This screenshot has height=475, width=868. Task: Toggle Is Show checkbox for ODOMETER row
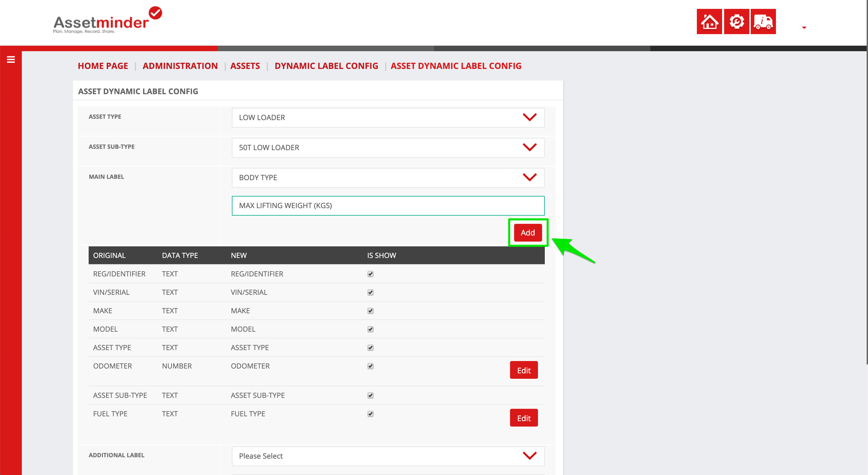pos(371,366)
